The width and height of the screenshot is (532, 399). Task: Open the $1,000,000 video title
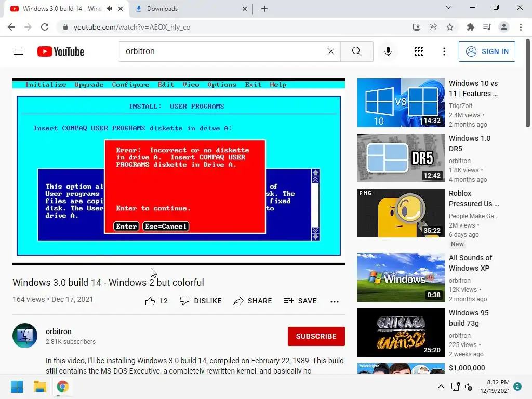click(467, 368)
